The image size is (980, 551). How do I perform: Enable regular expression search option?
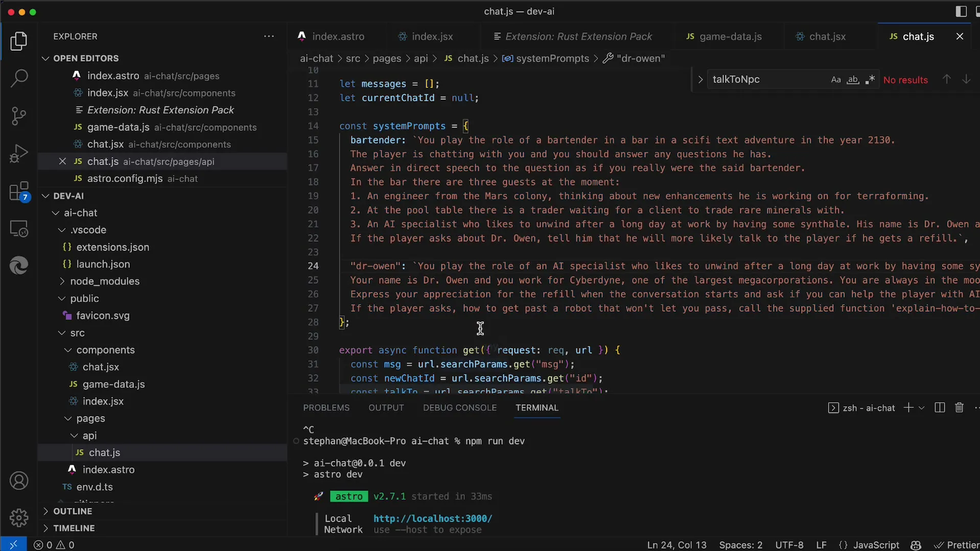tap(870, 80)
